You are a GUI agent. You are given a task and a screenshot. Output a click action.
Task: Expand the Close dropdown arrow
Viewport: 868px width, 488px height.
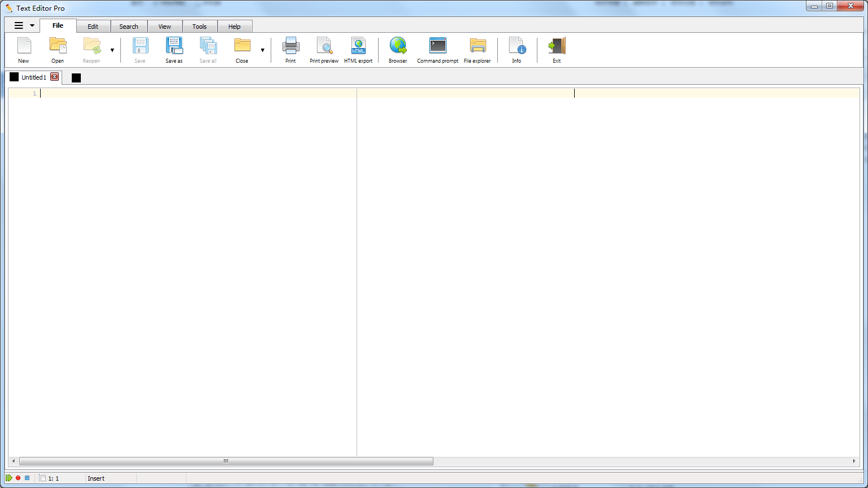[262, 50]
